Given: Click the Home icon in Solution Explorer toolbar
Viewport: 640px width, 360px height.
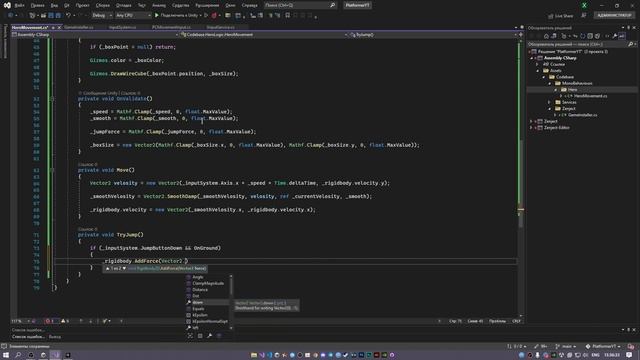Looking at the screenshot, I should (546, 36).
